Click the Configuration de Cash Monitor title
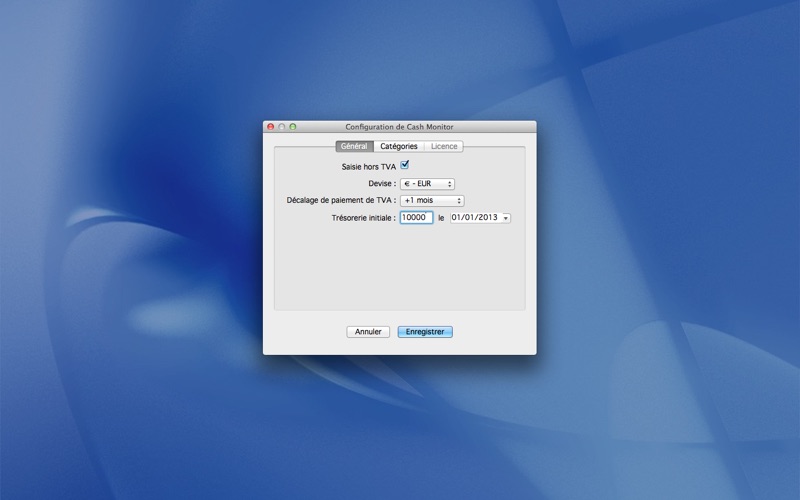The image size is (800, 500). [399, 127]
